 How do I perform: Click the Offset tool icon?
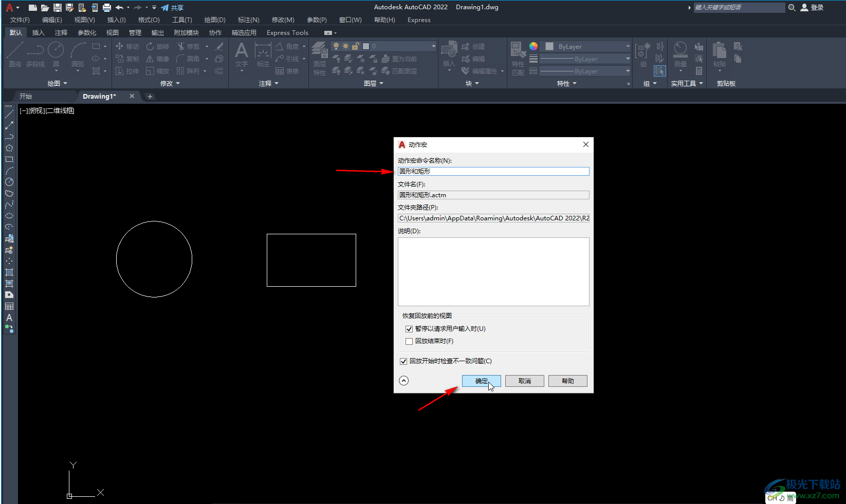(219, 71)
